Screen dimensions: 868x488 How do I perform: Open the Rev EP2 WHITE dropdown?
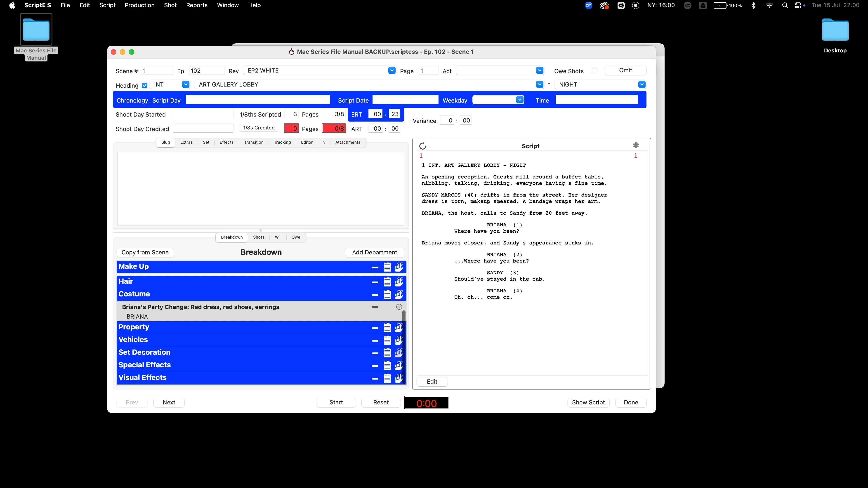tap(392, 70)
